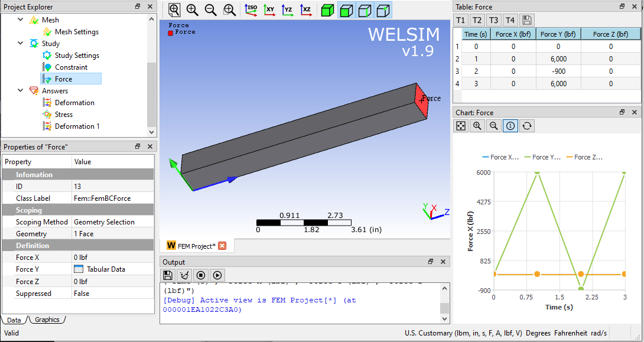Toggle the face selection filter
Image resolution: width=644 pixels, height=342 pixels.
point(347,10)
